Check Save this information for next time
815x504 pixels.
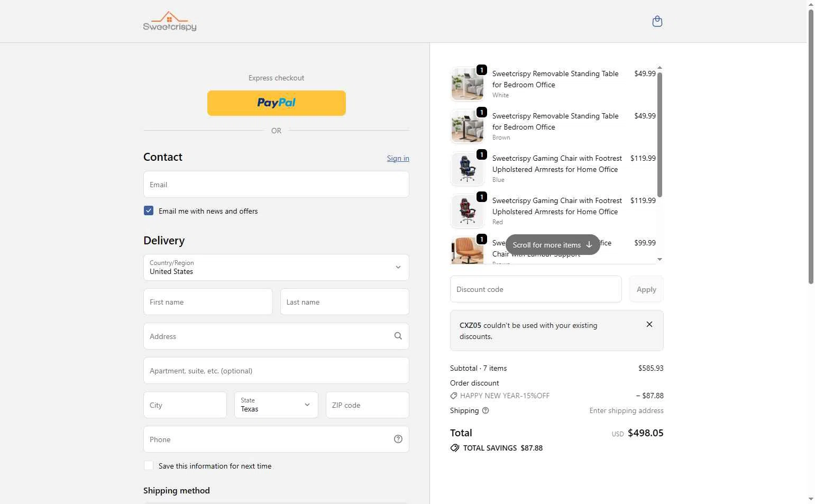pyautogui.click(x=149, y=465)
